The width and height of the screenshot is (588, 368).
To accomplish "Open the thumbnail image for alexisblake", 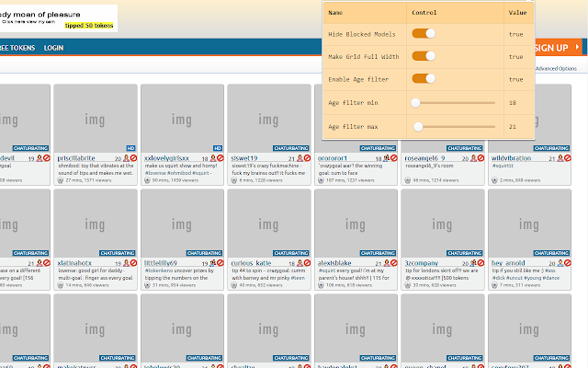I will (x=356, y=224).
